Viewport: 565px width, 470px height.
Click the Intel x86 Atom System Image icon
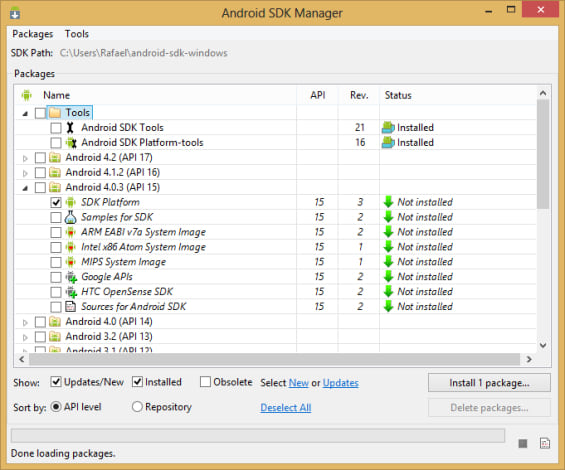pos(71,247)
